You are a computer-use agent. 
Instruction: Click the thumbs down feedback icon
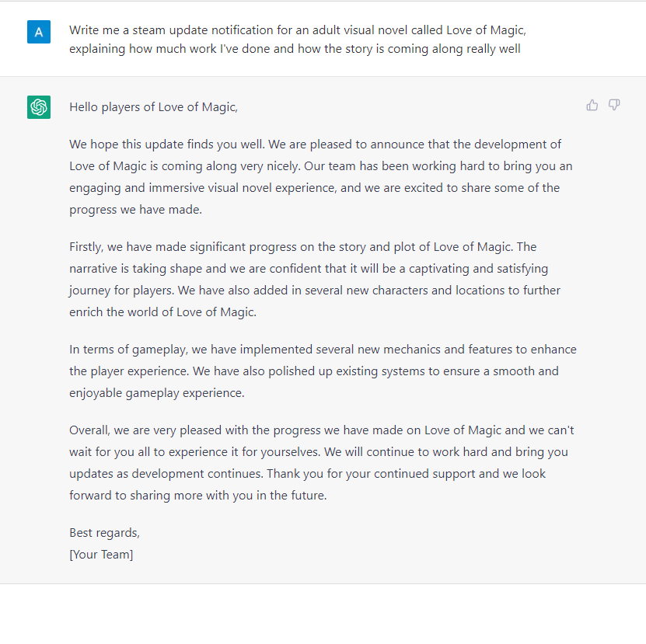tap(614, 106)
